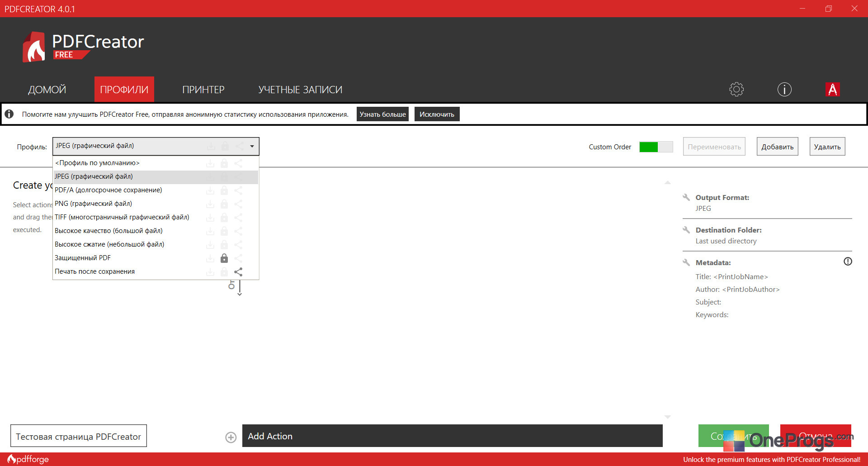This screenshot has height=466, width=868.
Task: Click the lock icon in Защищенный PDF row
Action: (x=224, y=258)
